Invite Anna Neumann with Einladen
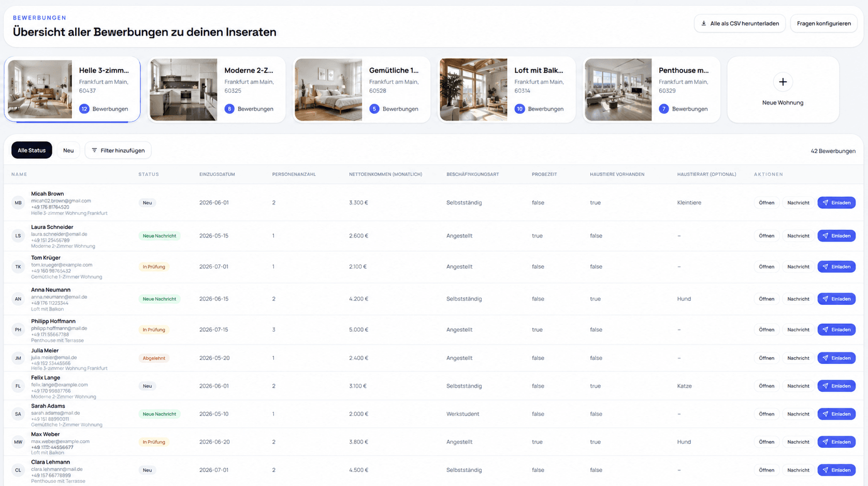This screenshot has height=486, width=868. click(836, 299)
